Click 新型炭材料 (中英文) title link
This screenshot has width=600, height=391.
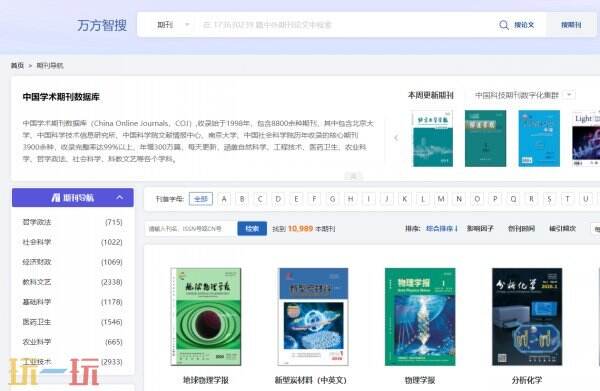pos(311,380)
